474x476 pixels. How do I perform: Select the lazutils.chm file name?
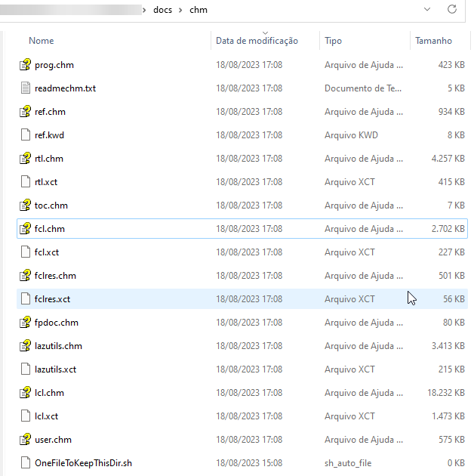click(58, 346)
